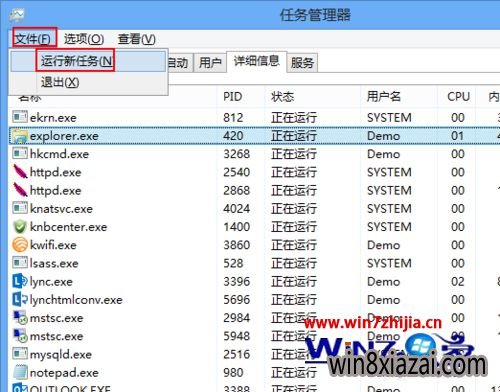
Task: Switch to the 服务 tab
Action: [302, 63]
